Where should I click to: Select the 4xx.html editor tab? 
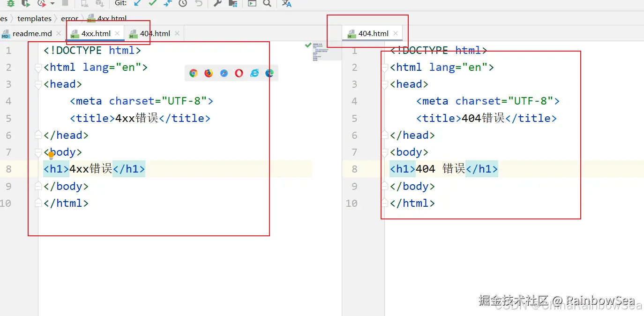96,34
